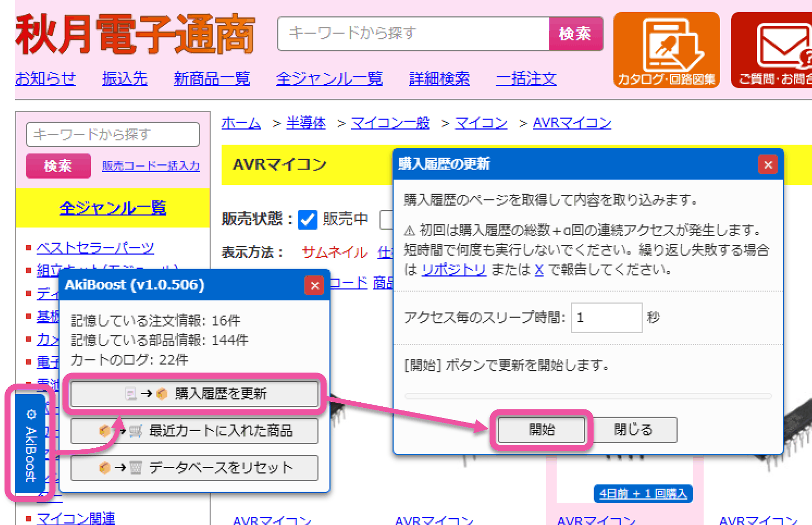Open the AkiBoost side tab with gear
Screen dimensions: 812x525
[x=31, y=444]
